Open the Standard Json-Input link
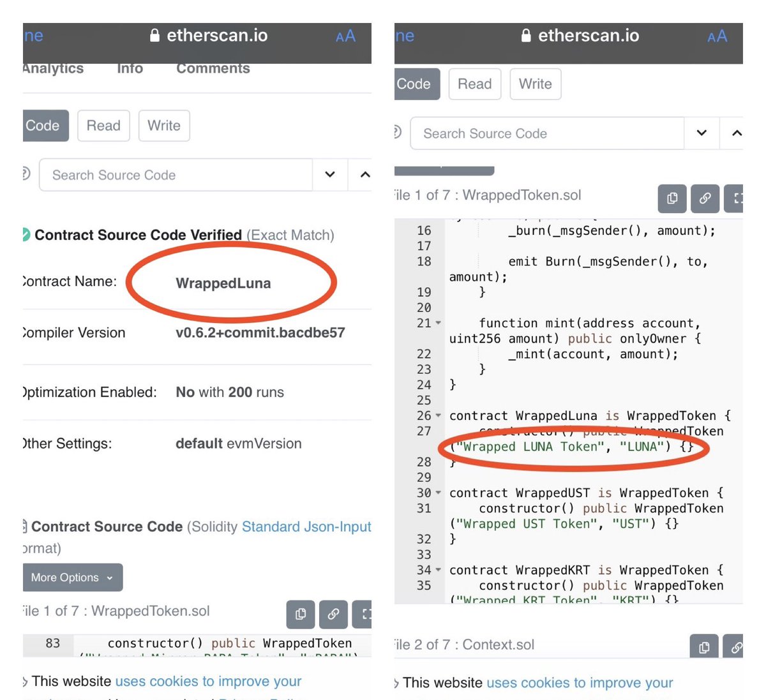This screenshot has height=700, width=766. [306, 527]
